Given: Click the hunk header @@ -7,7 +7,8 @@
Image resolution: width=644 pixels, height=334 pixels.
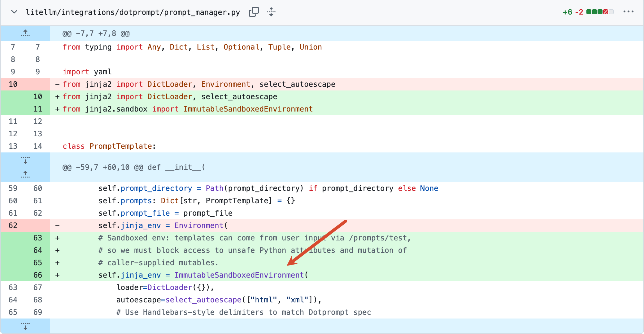Looking at the screenshot, I should tap(96, 33).
